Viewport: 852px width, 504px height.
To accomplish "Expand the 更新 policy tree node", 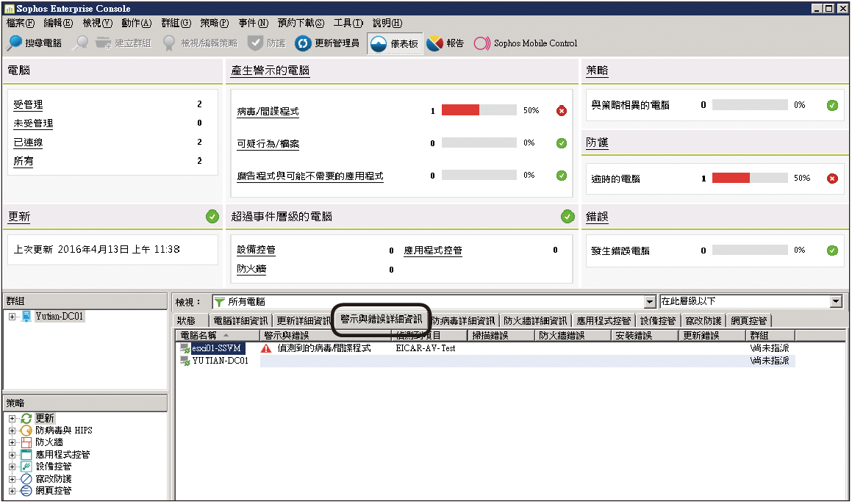I will click(x=12, y=418).
